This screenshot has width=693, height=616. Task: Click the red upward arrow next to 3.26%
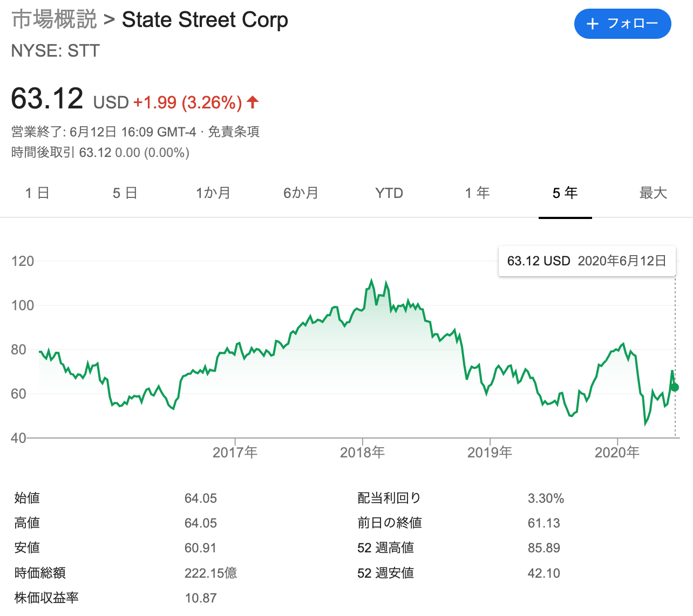(252, 102)
